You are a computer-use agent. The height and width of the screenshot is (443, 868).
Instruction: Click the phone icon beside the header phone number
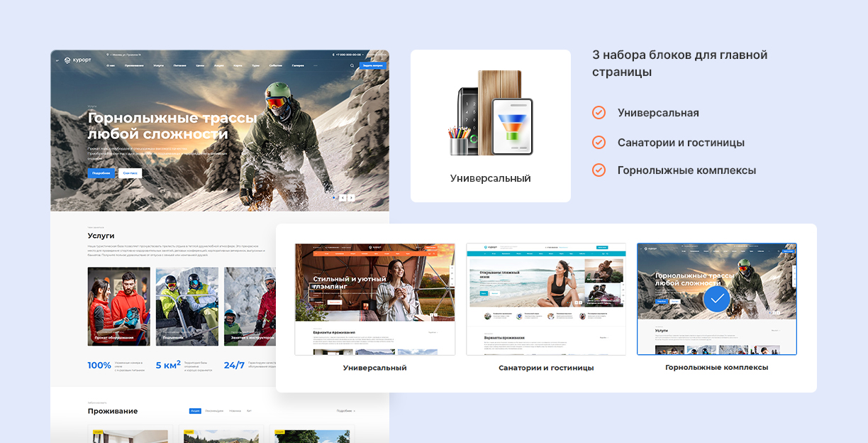click(x=334, y=53)
